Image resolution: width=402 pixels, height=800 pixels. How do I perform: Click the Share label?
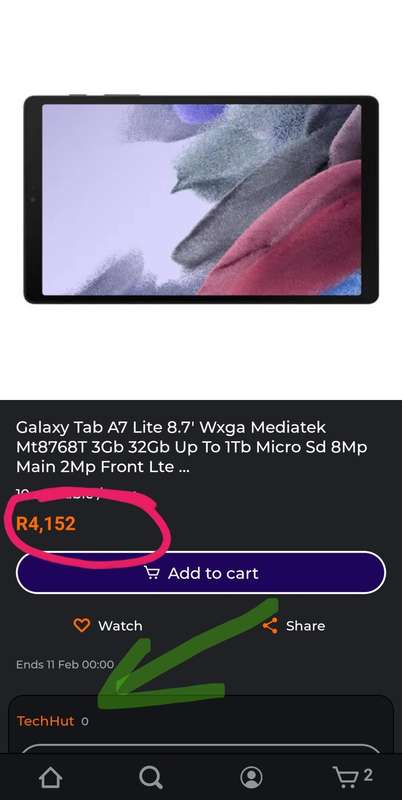[x=305, y=626]
